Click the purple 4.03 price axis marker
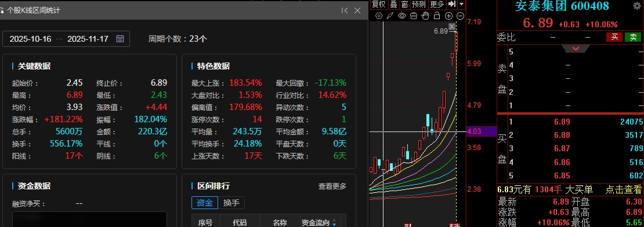Viewport: 644px width, 227px height. [482, 131]
